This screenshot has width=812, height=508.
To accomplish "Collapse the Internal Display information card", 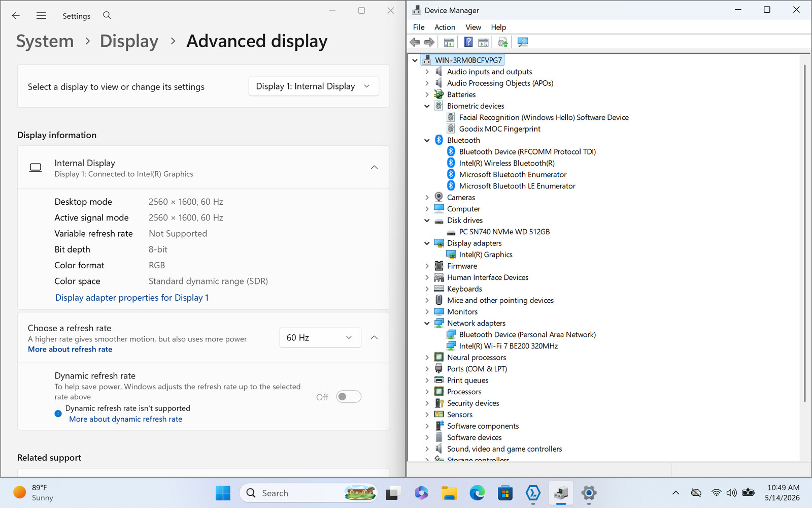I will (x=374, y=168).
